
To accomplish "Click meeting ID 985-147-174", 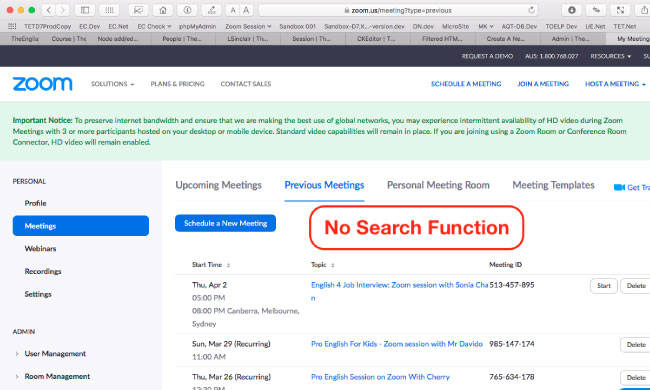I will coord(512,344).
